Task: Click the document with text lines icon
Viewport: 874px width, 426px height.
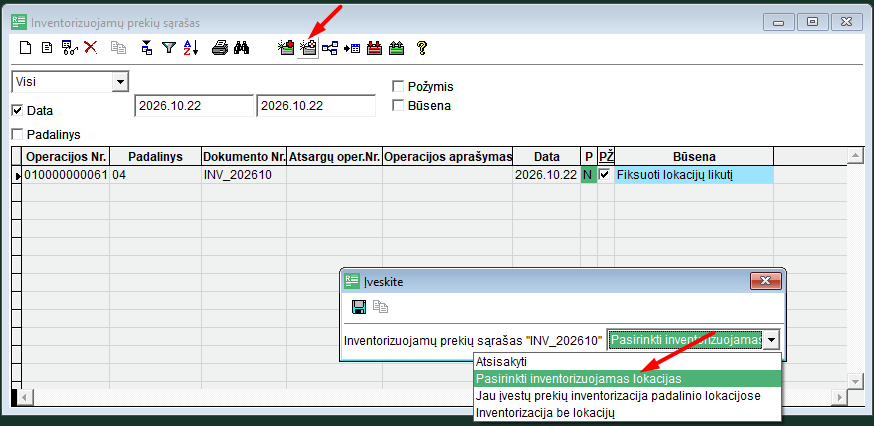Action: pyautogui.click(x=47, y=48)
